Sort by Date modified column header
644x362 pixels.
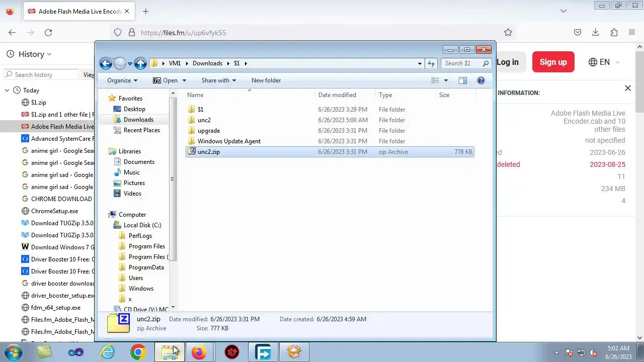(346, 95)
